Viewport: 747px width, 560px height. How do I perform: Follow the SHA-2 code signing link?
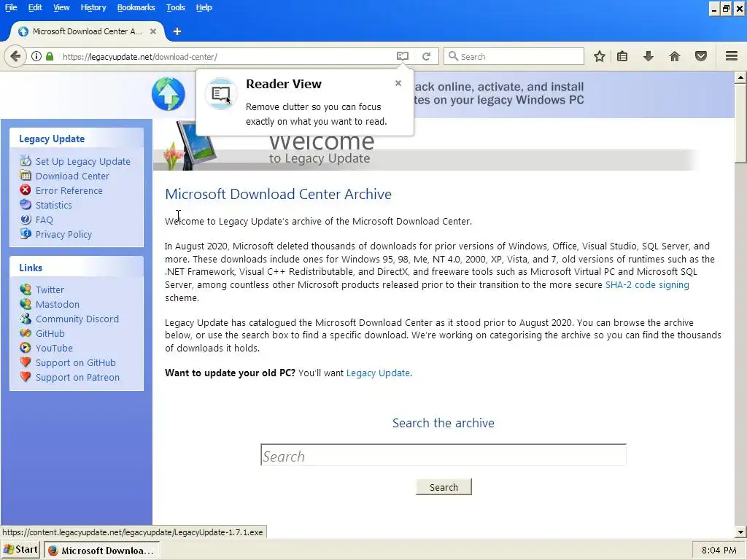pos(647,285)
